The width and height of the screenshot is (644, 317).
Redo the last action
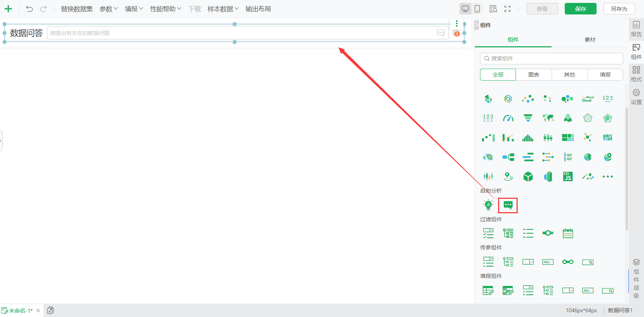pos(43,9)
